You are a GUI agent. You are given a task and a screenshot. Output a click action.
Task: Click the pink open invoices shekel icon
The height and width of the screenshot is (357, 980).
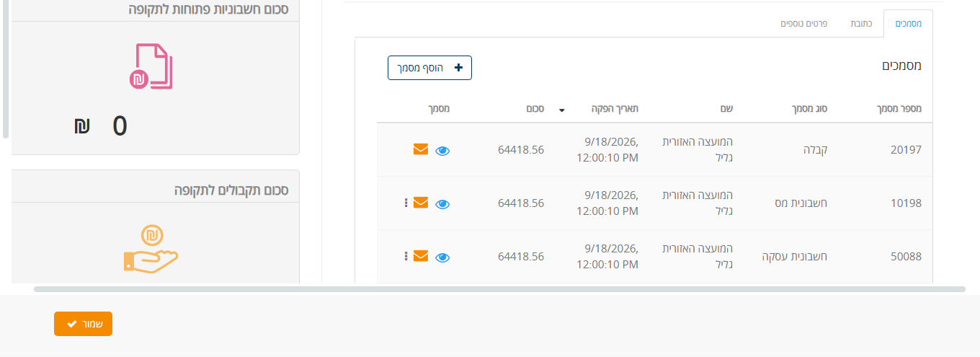coord(151,66)
